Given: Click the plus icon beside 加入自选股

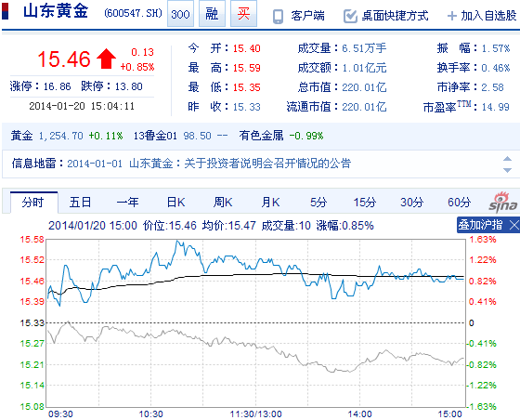Looking at the screenshot, I should [x=452, y=16].
